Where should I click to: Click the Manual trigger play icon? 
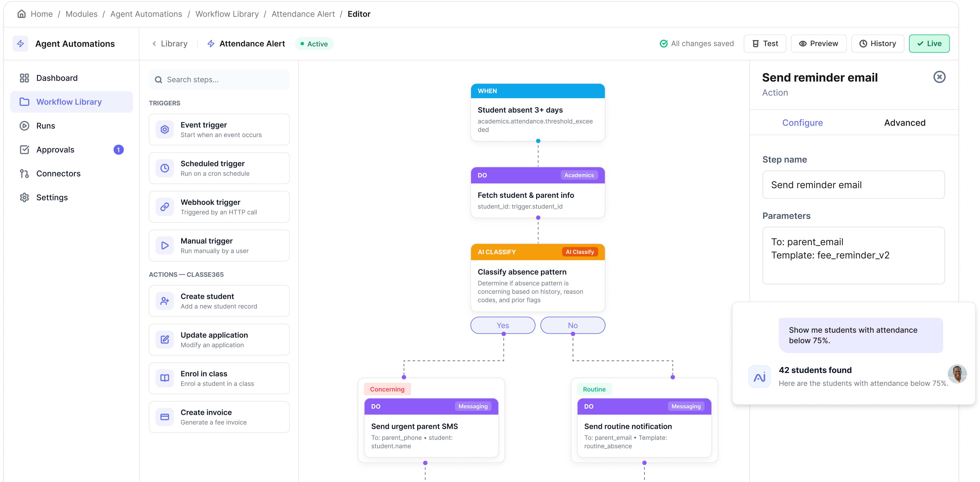pos(165,246)
